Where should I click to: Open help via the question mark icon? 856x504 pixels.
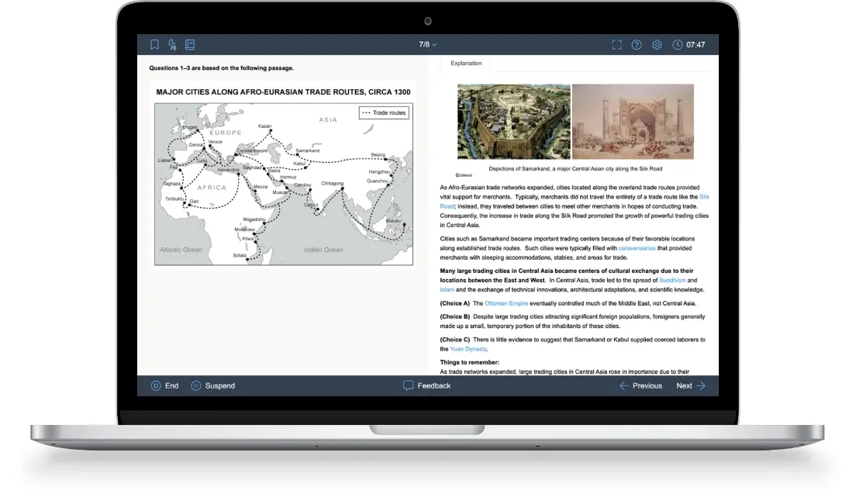[637, 45]
